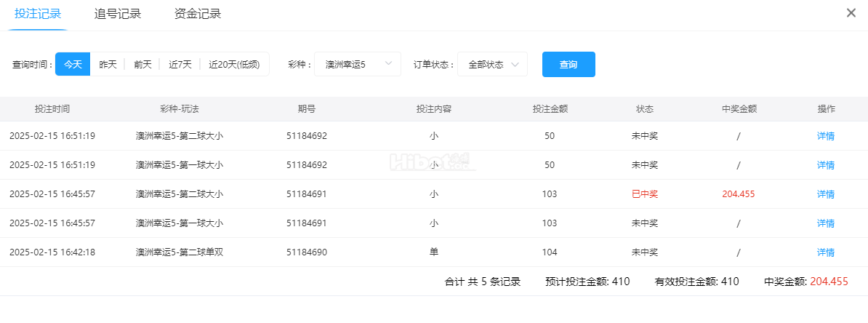This screenshot has width=868, height=323.
Task: Select the 投注记录 tab
Action: (38, 14)
